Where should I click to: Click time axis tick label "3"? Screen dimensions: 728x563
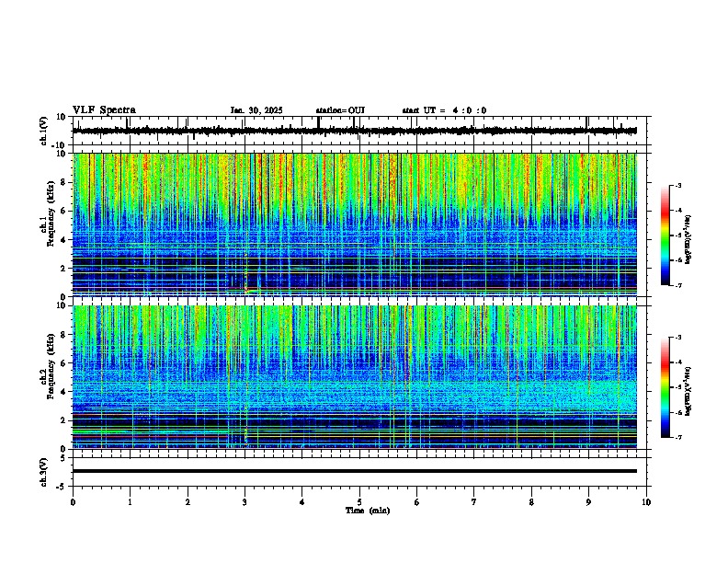(245, 502)
